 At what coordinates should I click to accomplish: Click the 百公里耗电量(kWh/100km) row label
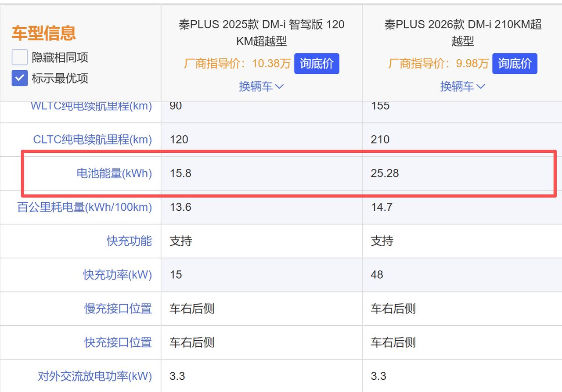(x=85, y=207)
